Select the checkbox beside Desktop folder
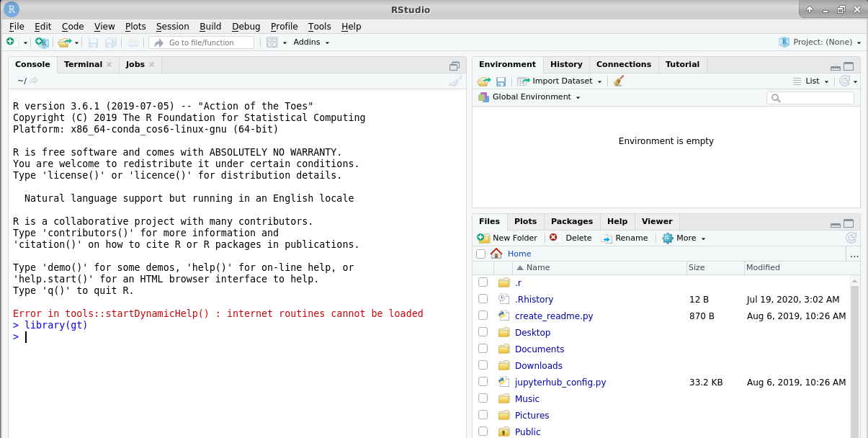This screenshot has width=868, height=438. click(x=483, y=332)
